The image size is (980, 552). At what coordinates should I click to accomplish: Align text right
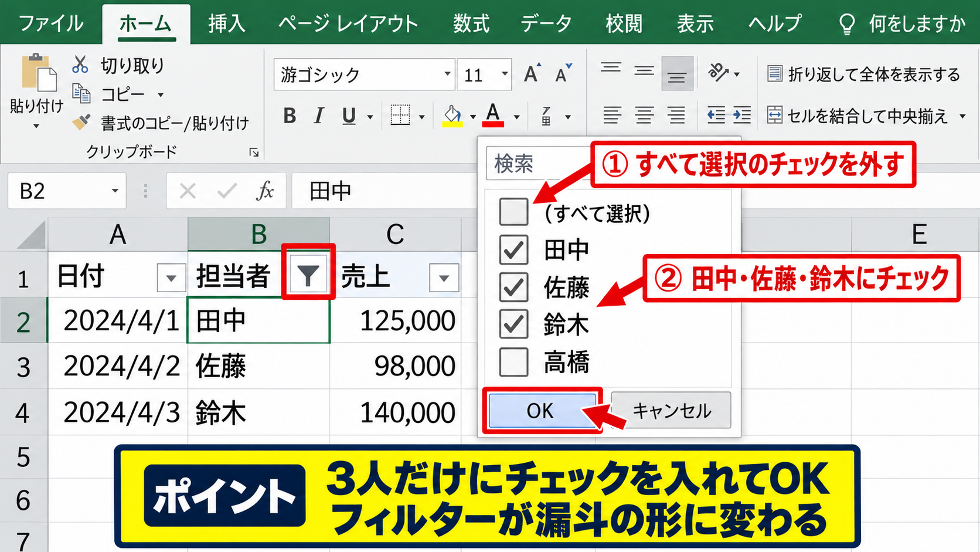coord(676,115)
